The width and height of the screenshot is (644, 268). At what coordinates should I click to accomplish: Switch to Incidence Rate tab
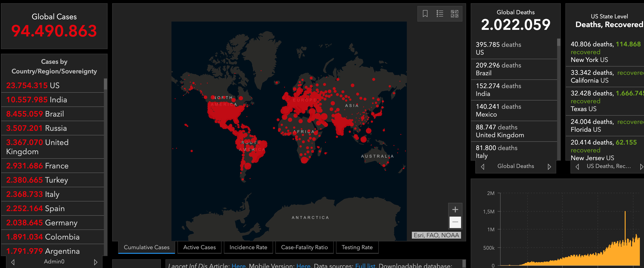click(248, 247)
